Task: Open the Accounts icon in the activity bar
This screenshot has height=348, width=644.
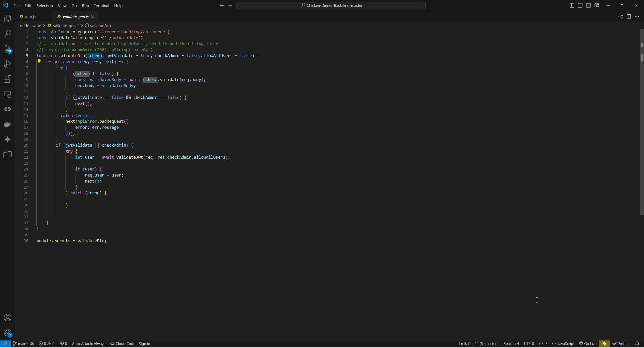Action: pyautogui.click(x=8, y=318)
